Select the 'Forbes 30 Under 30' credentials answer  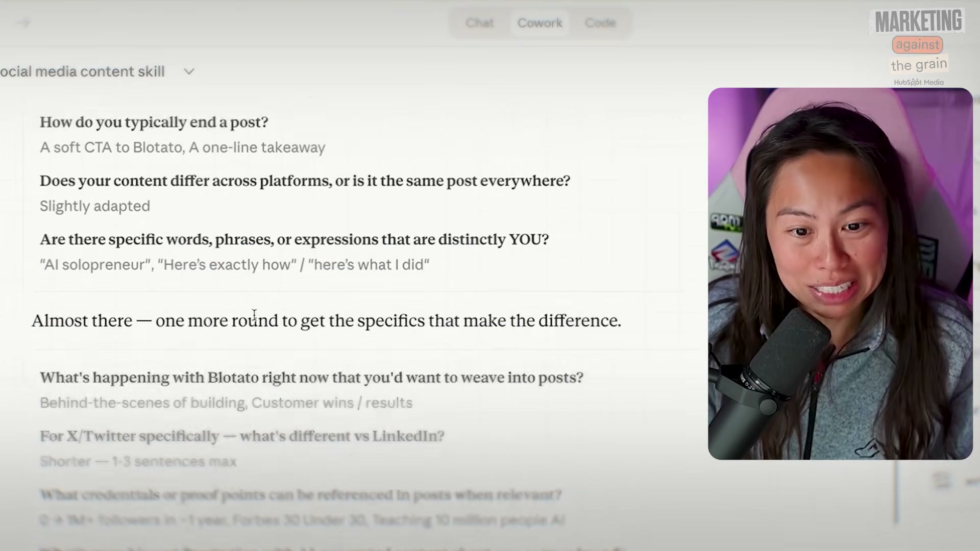tap(302, 520)
